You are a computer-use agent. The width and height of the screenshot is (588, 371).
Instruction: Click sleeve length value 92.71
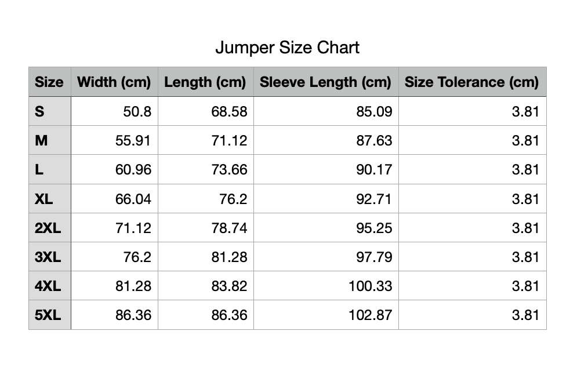pos(374,199)
